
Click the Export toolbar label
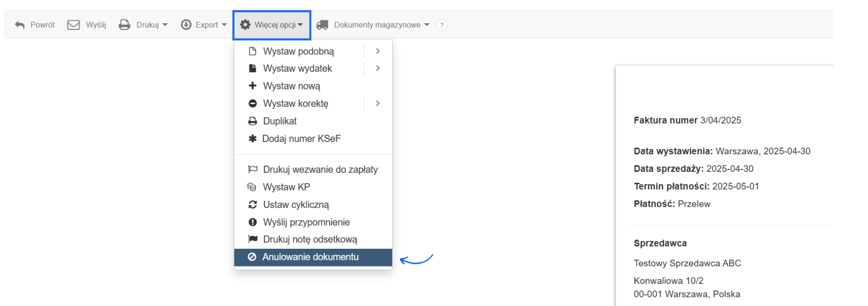(x=207, y=25)
